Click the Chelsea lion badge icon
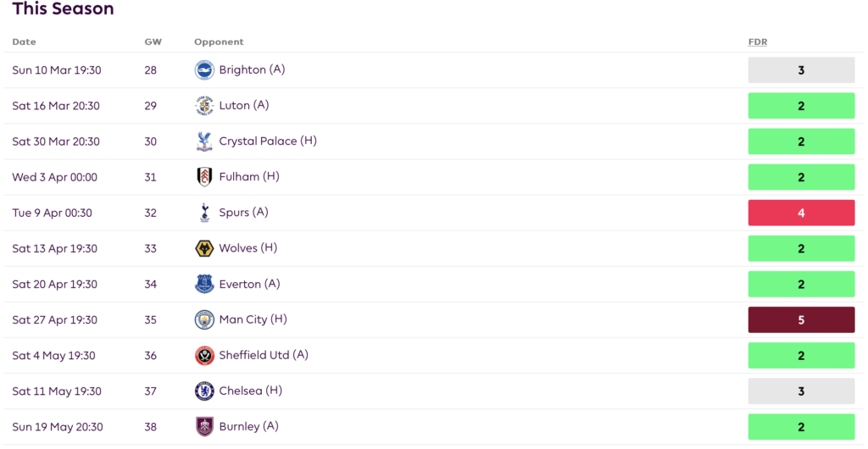Viewport: 868px width, 449px height. tap(204, 391)
